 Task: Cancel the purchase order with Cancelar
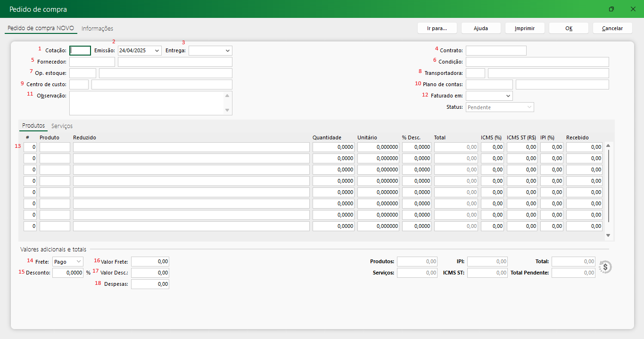(612, 28)
